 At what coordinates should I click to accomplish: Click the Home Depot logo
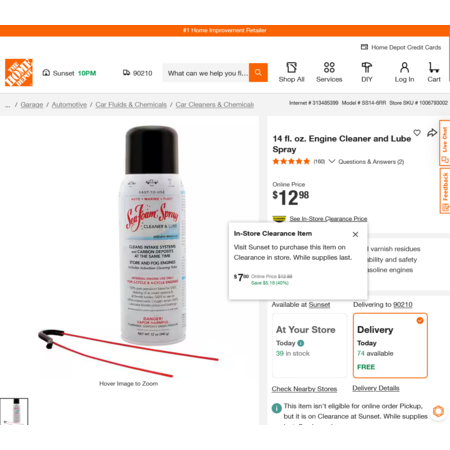[19, 72]
